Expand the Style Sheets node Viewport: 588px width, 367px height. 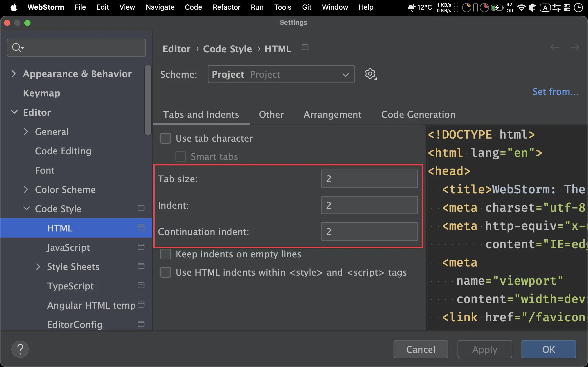coord(38,267)
